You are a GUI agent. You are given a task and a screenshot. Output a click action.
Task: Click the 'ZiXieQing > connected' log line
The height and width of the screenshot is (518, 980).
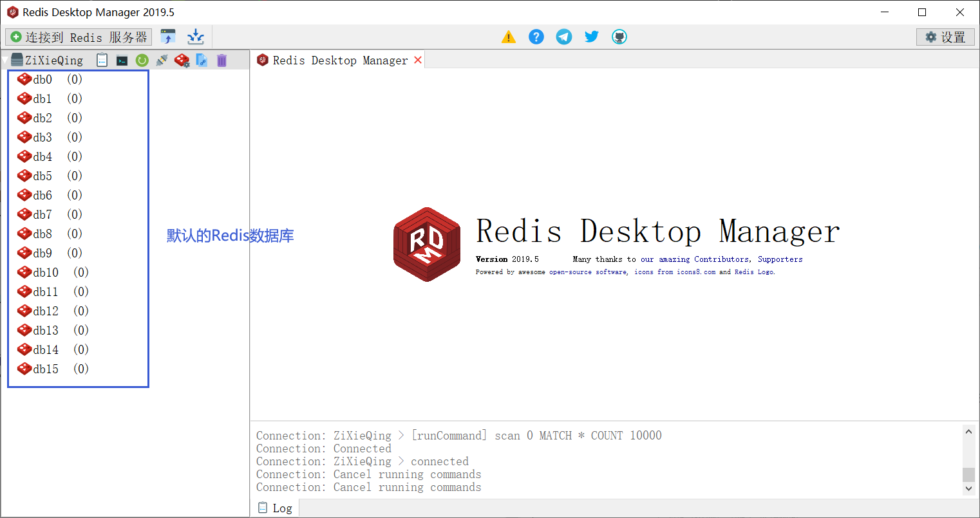362,461
